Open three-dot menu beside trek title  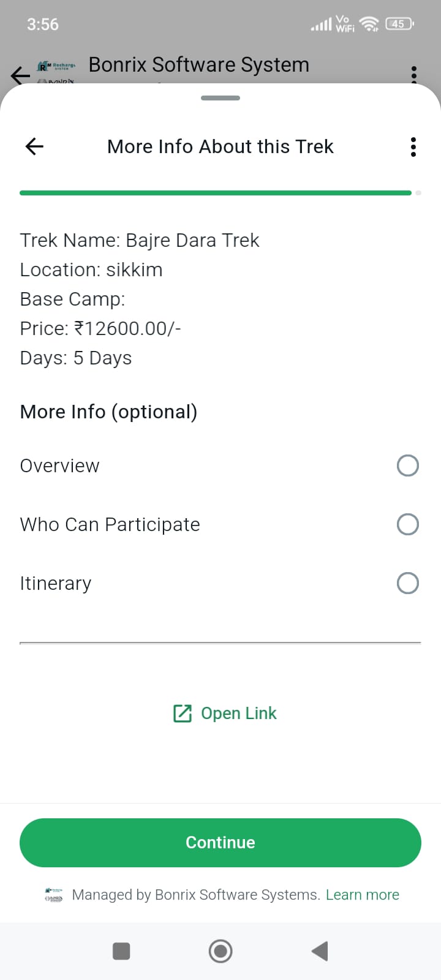click(413, 147)
